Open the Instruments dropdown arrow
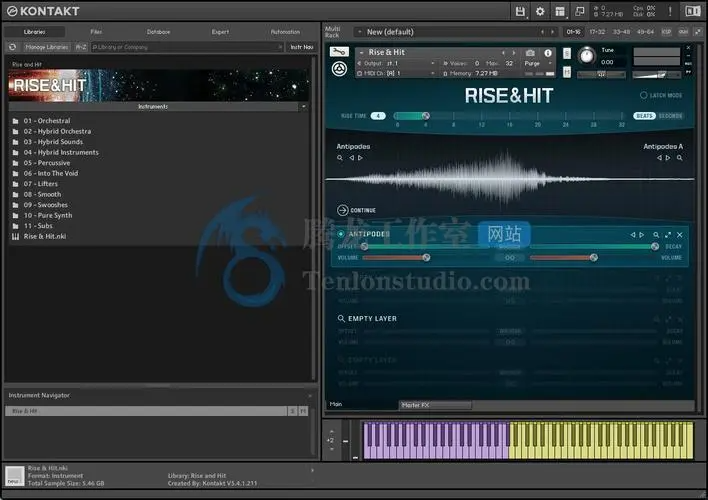 (304, 106)
